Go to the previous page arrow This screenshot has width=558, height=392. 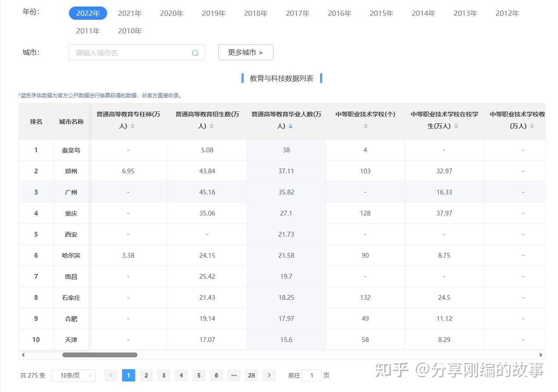(x=111, y=375)
